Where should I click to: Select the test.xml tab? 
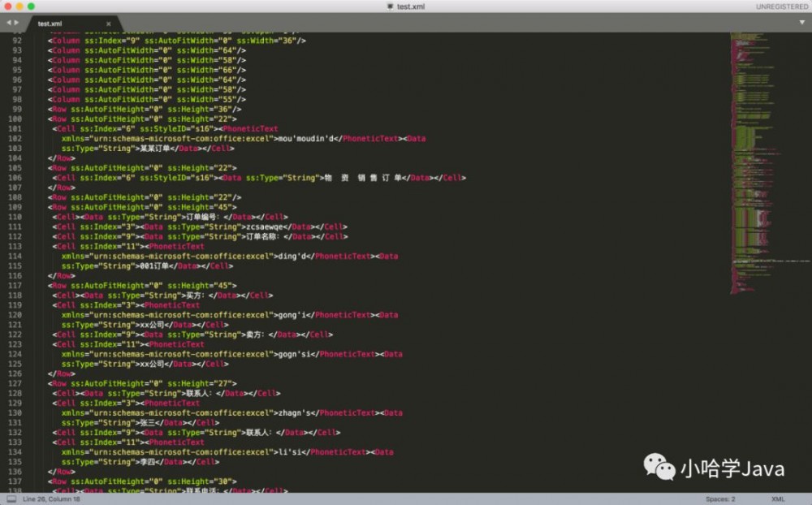57,24
